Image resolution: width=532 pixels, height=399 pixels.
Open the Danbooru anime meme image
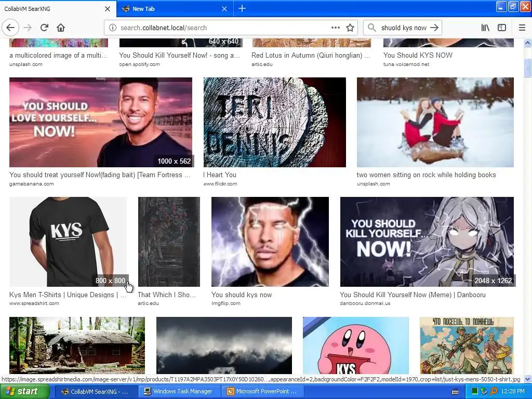(x=427, y=242)
